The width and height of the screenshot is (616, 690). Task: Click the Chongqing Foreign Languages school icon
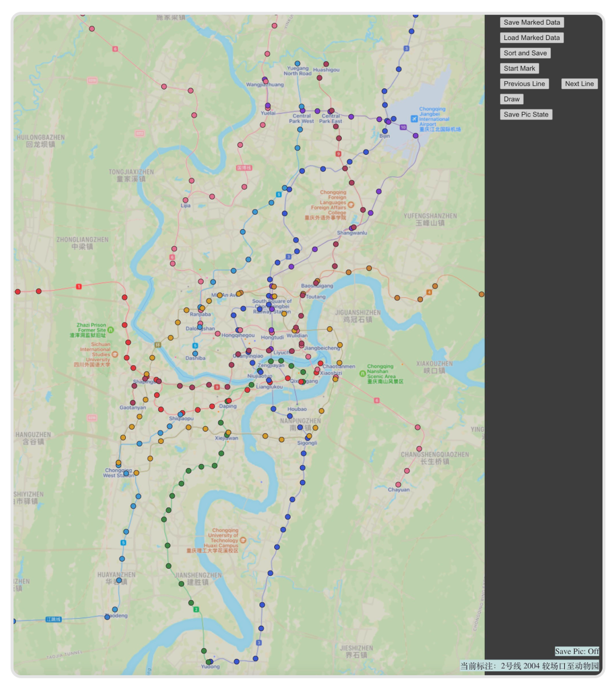(351, 205)
